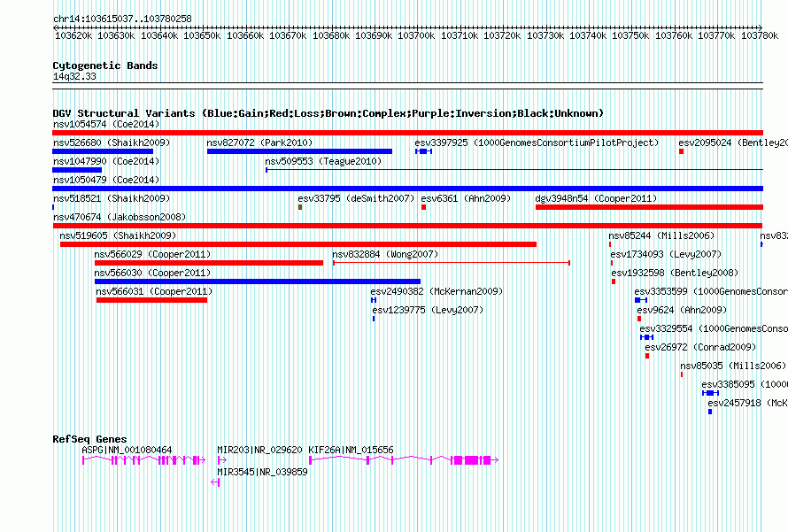Click esv2490382 (McKernan2009) label
The width and height of the screenshot is (788, 532).
[x=436, y=291]
